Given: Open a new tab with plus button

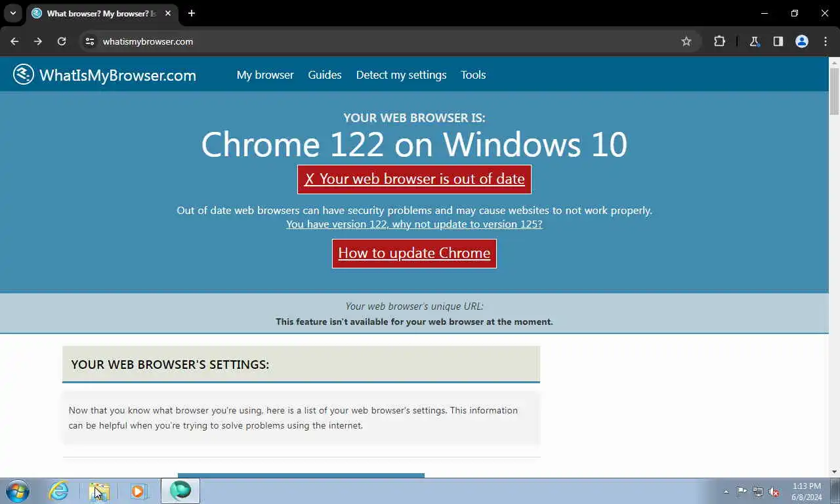Looking at the screenshot, I should [x=192, y=13].
